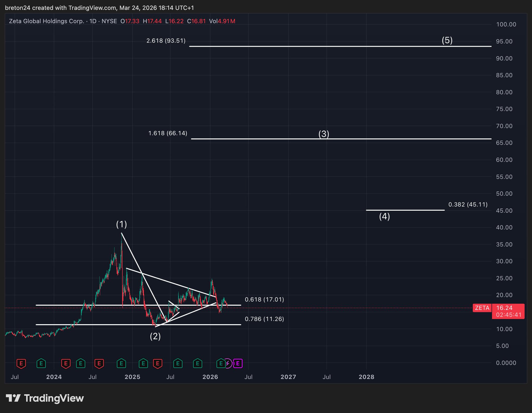Click the first red earnings icon near Jul 2023
Screen dimensions: 532x413
tap(21, 363)
